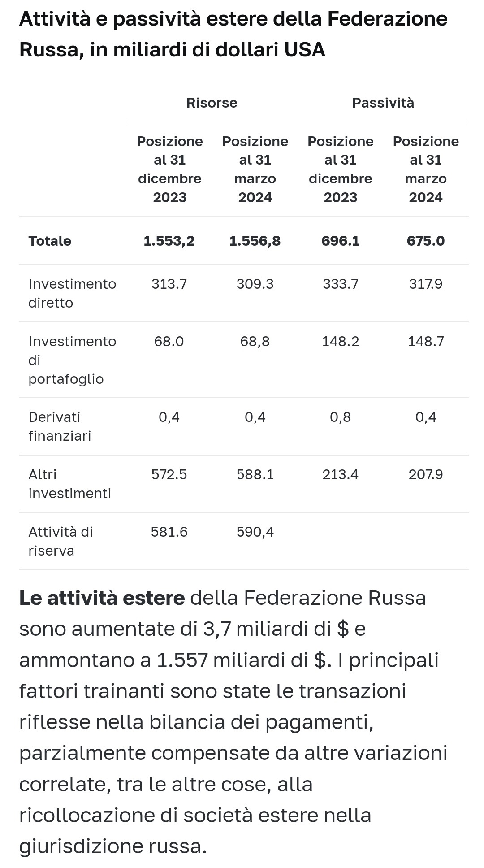Select the "Altri investimenti" row label

click(x=69, y=484)
